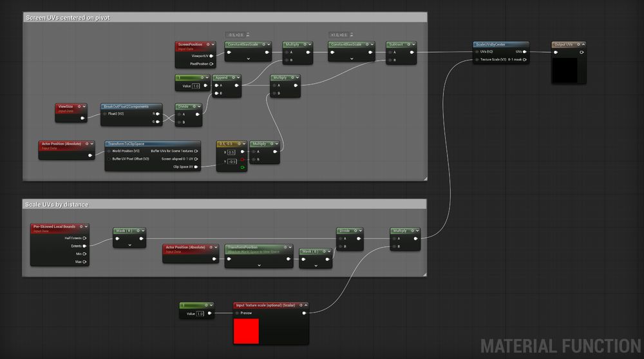Click the Screen aligned 0-1 UV output pin
644x359 pixels.
click(196, 159)
